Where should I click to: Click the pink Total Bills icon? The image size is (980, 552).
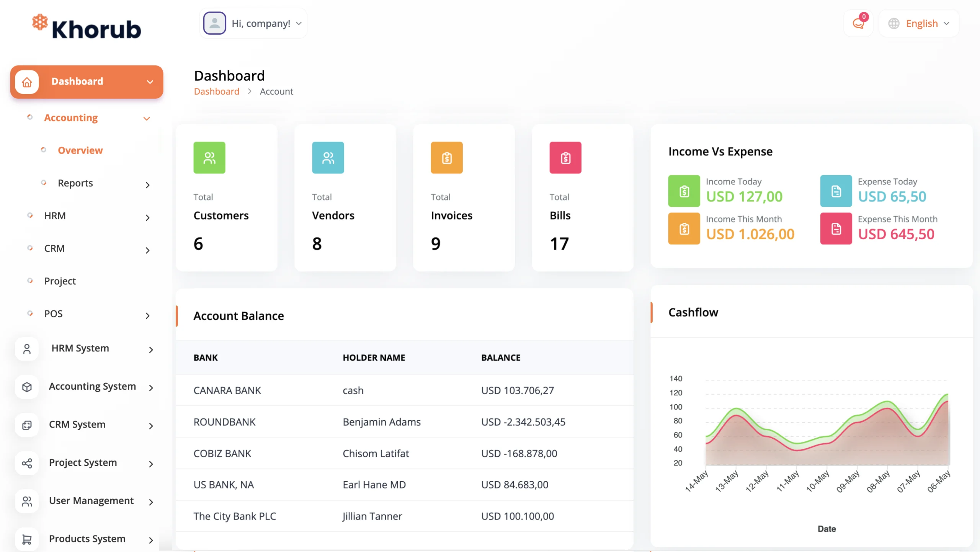pos(565,158)
